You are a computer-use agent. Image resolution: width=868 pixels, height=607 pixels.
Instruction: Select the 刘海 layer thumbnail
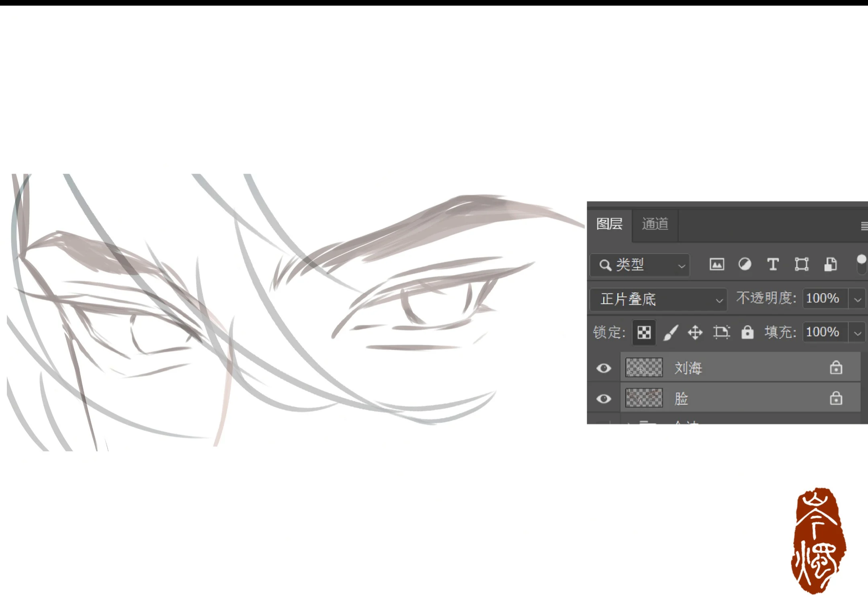pos(644,367)
